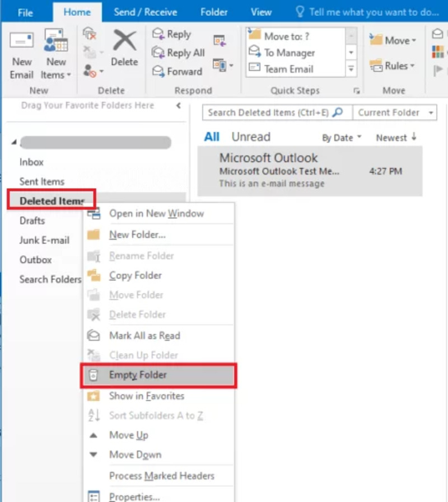Choose Move Down in context menu
Screen dimensions: 448x502
pyautogui.click(x=159, y=454)
